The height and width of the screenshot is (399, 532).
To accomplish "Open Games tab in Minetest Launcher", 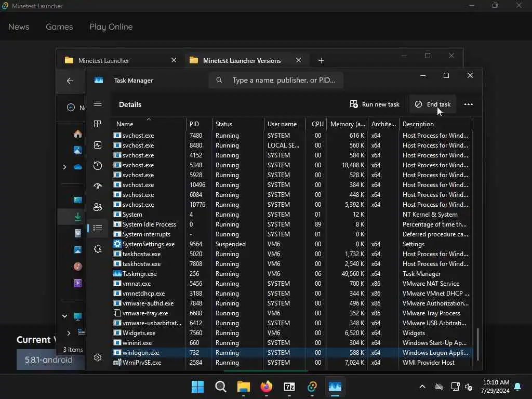I will point(59,27).
